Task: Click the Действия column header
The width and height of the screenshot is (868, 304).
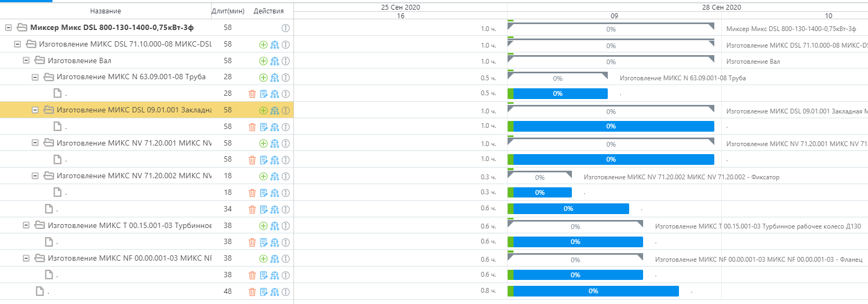Action: tap(268, 11)
